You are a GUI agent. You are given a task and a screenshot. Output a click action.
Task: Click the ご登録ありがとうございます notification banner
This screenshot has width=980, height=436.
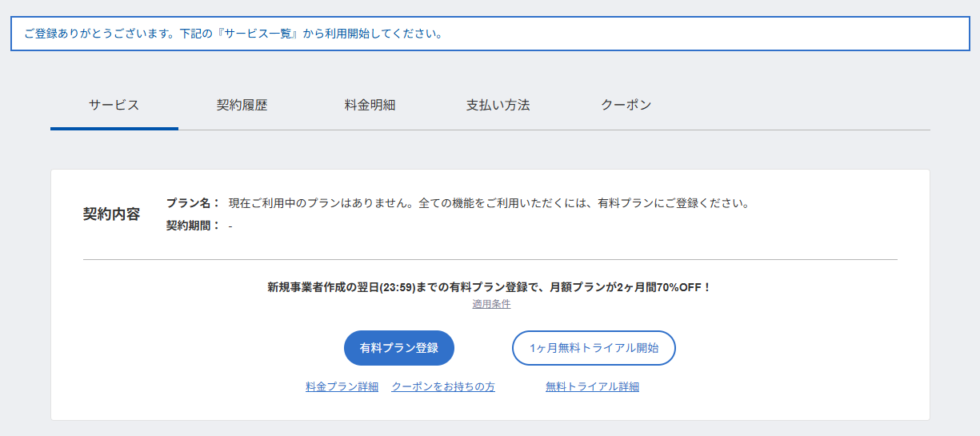[490, 34]
